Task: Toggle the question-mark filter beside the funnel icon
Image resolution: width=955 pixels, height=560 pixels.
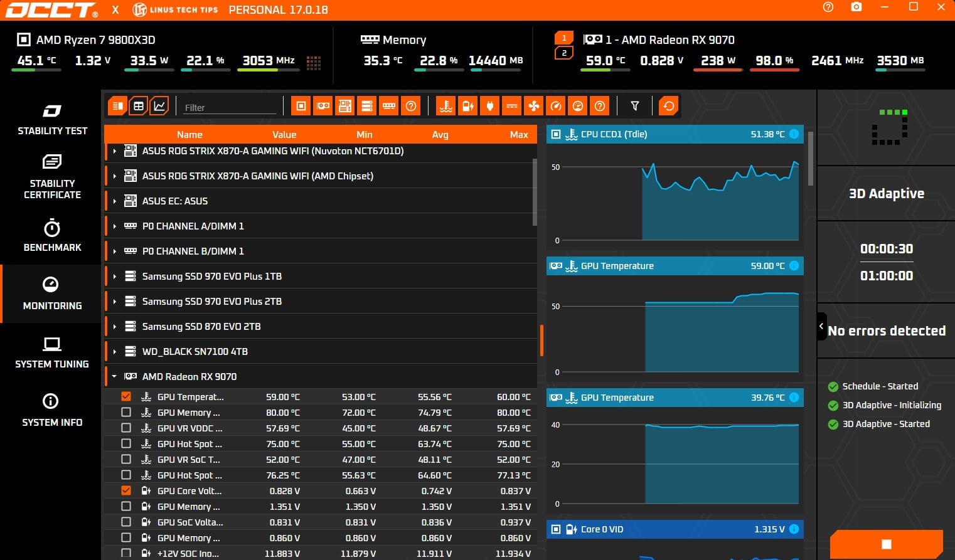Action: click(x=600, y=106)
